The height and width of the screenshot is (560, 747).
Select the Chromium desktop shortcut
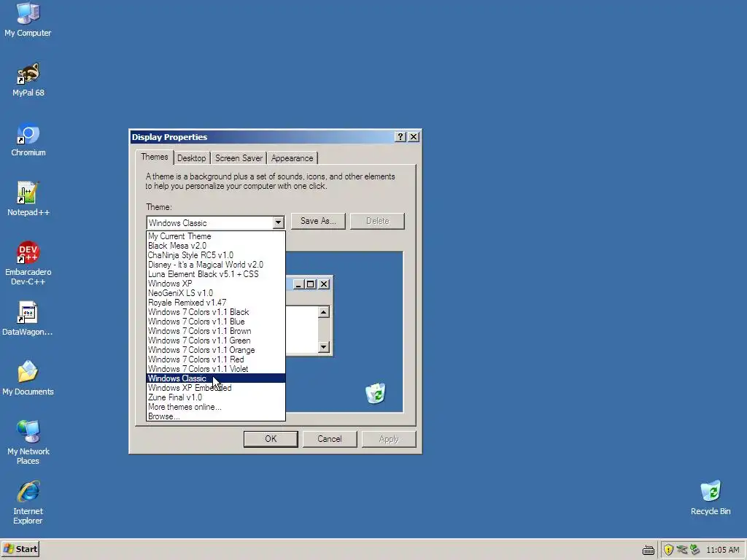(x=28, y=139)
